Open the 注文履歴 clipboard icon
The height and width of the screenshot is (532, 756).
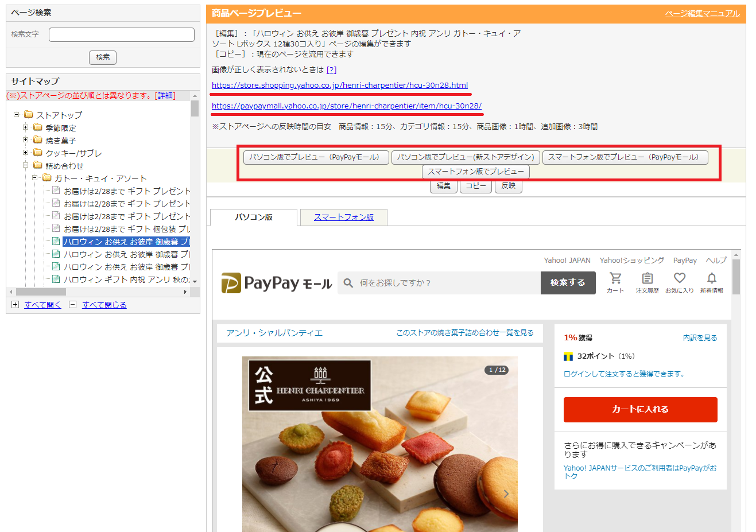click(648, 278)
